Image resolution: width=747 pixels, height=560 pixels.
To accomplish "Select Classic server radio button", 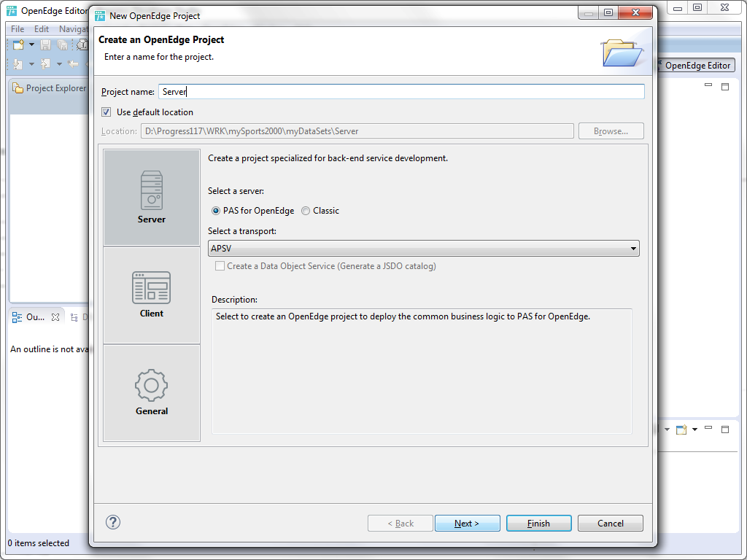I will click(x=306, y=211).
